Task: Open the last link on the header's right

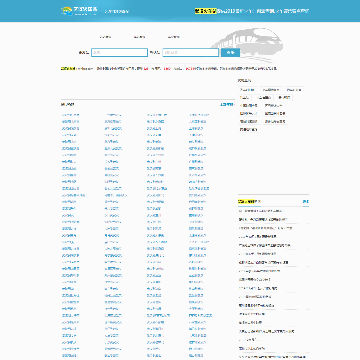Action: 296,11
